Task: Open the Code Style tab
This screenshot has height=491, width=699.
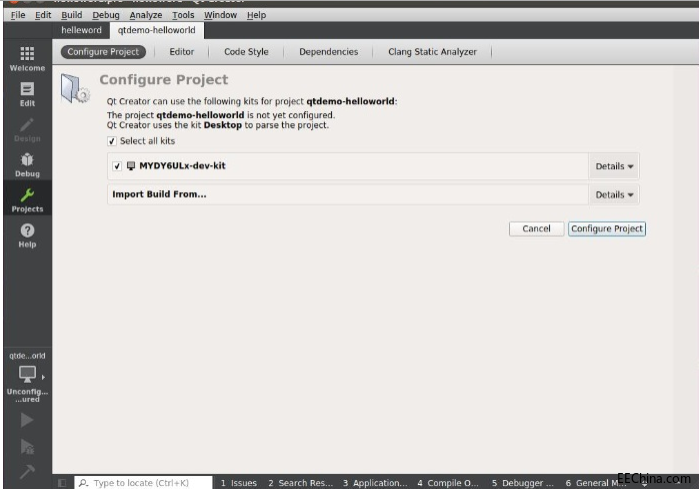Action: [246, 52]
